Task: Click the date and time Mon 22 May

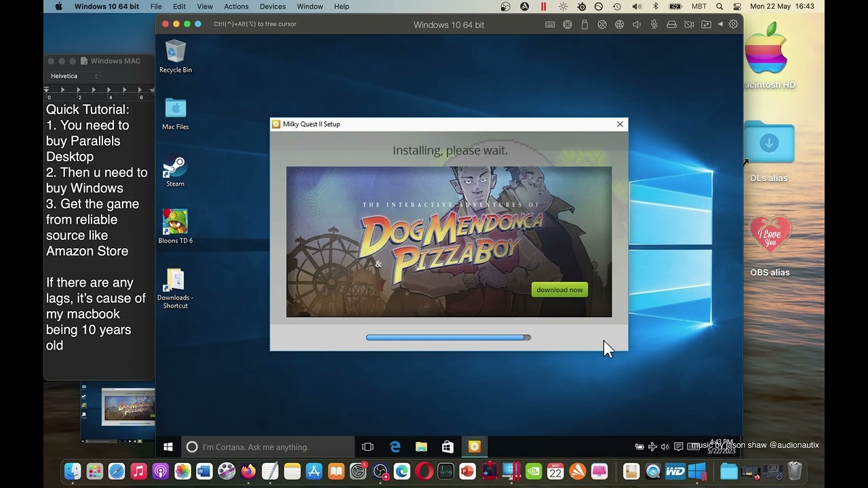Action: click(x=782, y=6)
